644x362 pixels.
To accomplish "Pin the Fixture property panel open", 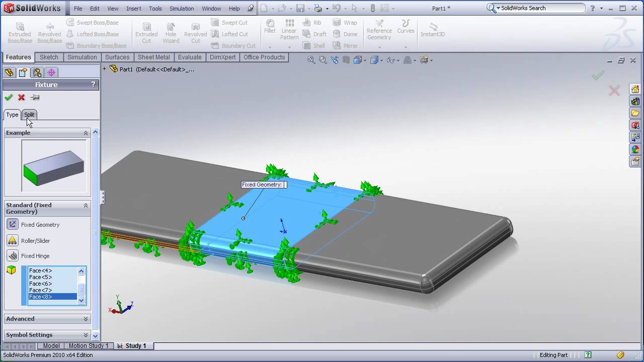I will click(35, 98).
